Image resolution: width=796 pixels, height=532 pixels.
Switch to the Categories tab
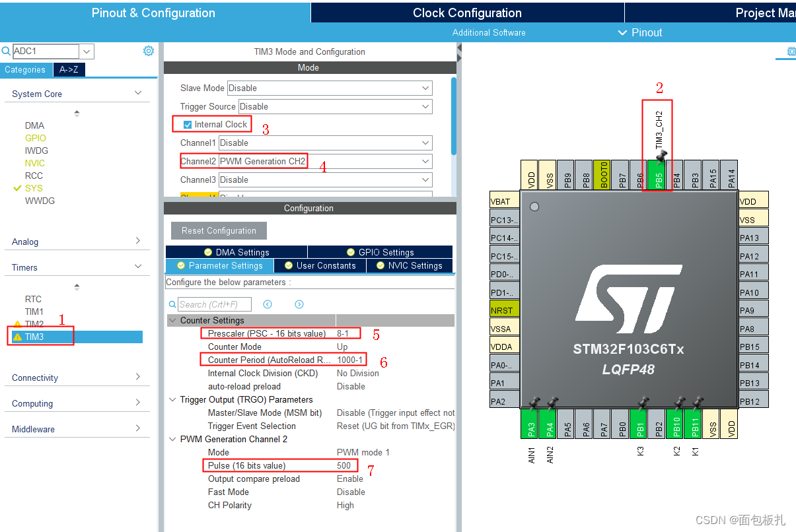pyautogui.click(x=25, y=69)
